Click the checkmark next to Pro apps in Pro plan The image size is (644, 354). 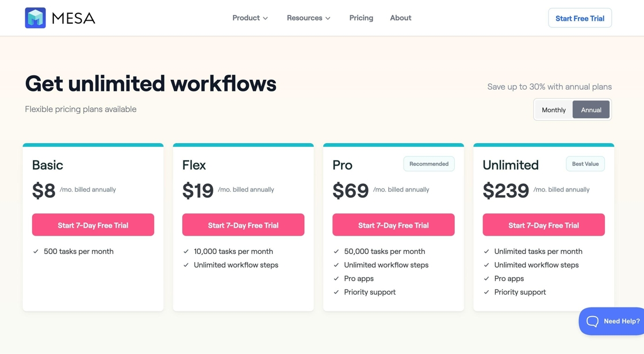pyautogui.click(x=336, y=279)
